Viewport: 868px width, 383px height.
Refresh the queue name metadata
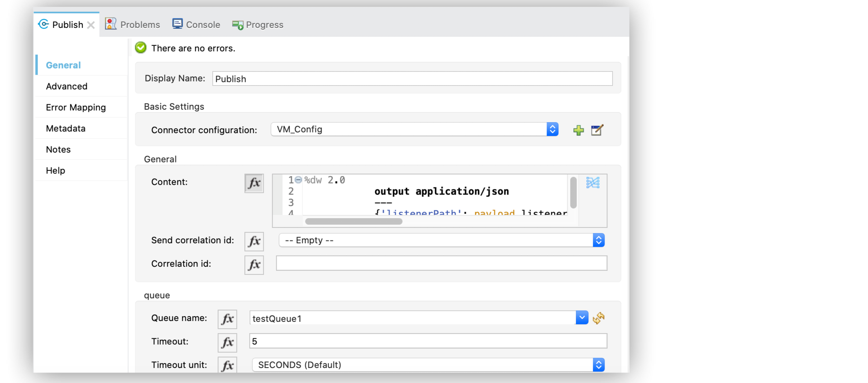coord(599,318)
